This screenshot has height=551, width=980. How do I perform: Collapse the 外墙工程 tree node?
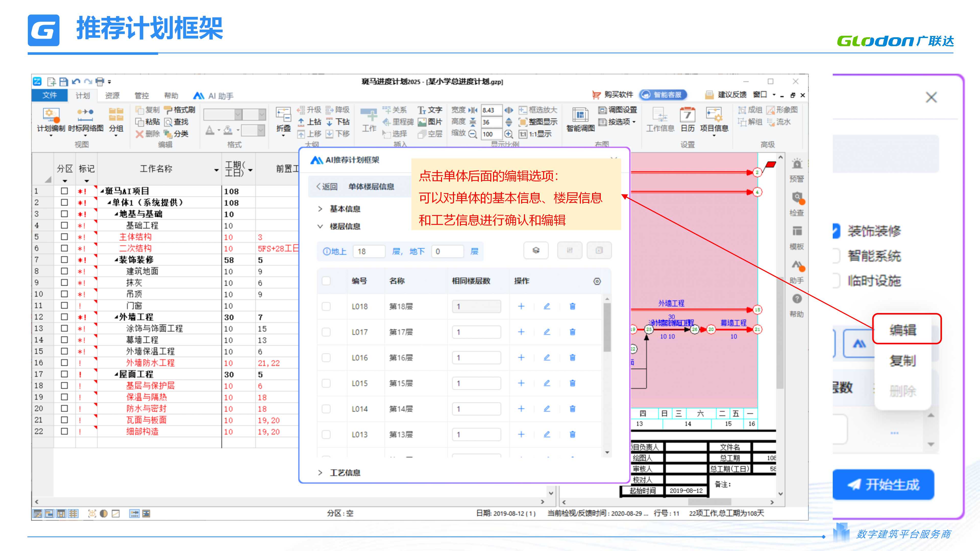click(x=116, y=317)
